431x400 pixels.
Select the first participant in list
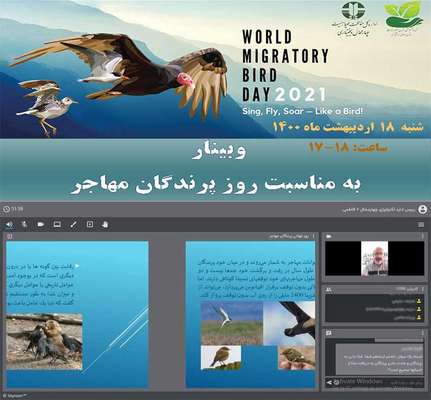(x=375, y=301)
